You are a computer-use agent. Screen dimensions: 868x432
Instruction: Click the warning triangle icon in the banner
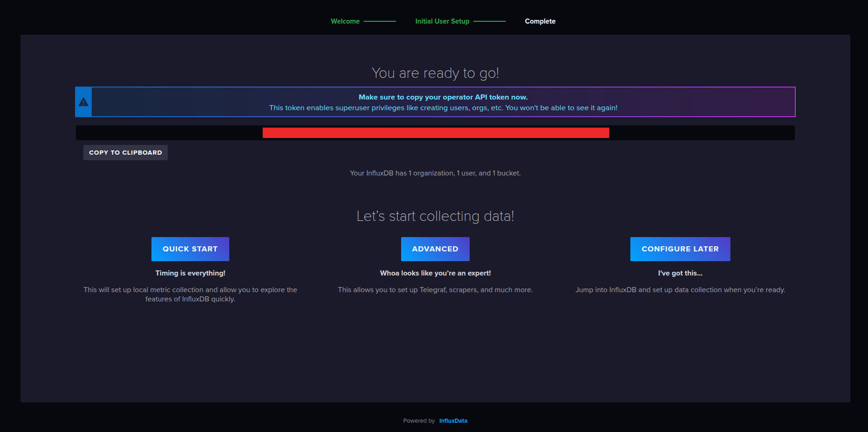tap(83, 102)
